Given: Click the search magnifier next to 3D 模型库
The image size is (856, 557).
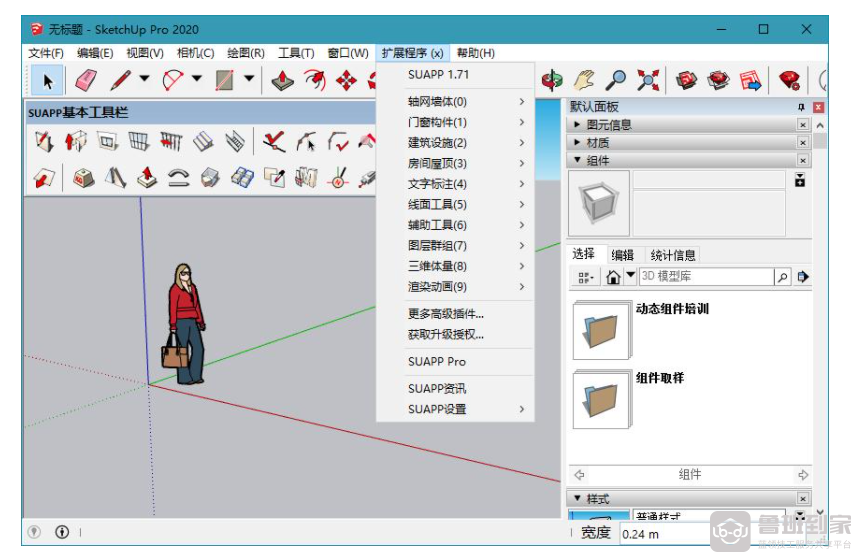Looking at the screenshot, I should point(782,277).
